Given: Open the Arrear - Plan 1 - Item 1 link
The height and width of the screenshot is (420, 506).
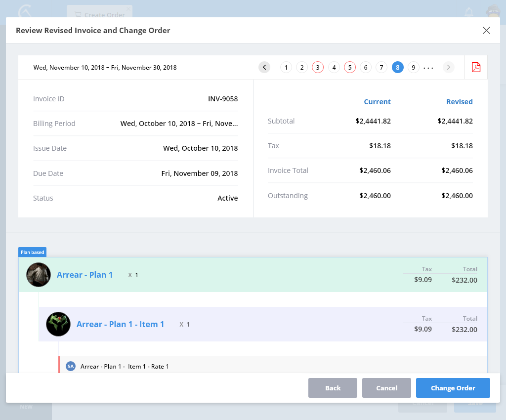Looking at the screenshot, I should pos(120,324).
